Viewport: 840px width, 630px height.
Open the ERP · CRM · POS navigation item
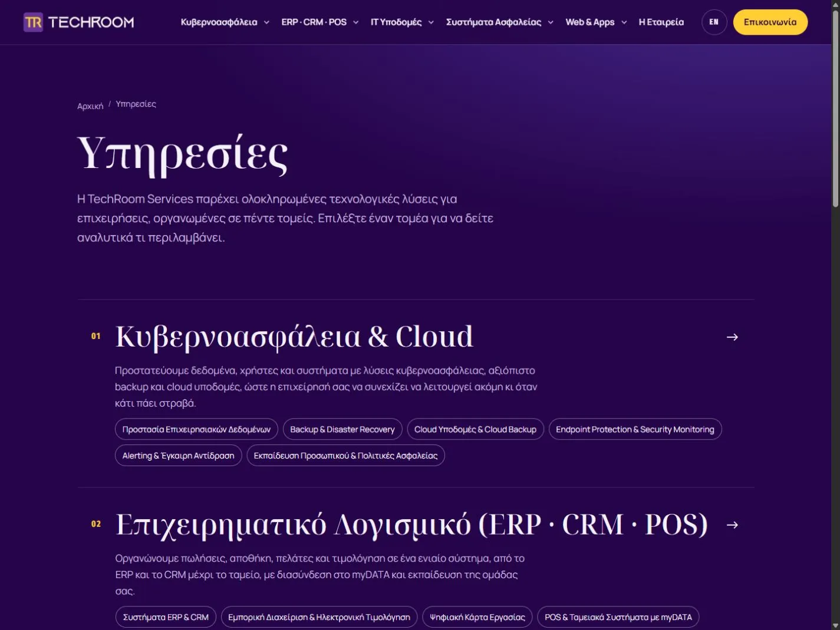click(314, 22)
